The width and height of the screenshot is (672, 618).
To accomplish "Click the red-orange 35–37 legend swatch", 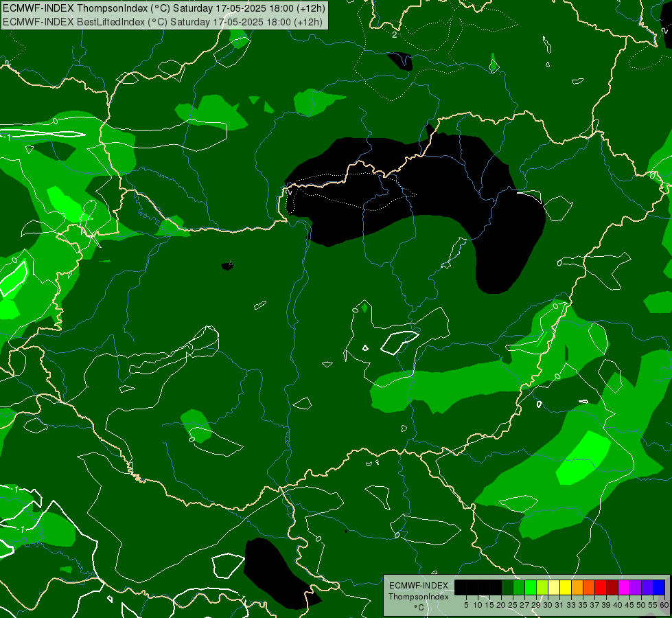I will click(589, 587).
